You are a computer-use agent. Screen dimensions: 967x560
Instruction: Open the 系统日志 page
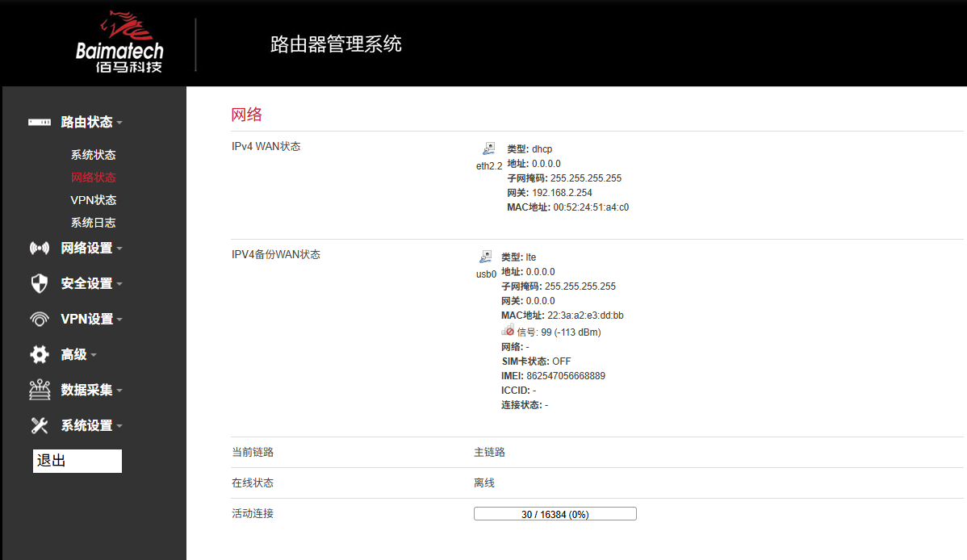pyautogui.click(x=93, y=223)
